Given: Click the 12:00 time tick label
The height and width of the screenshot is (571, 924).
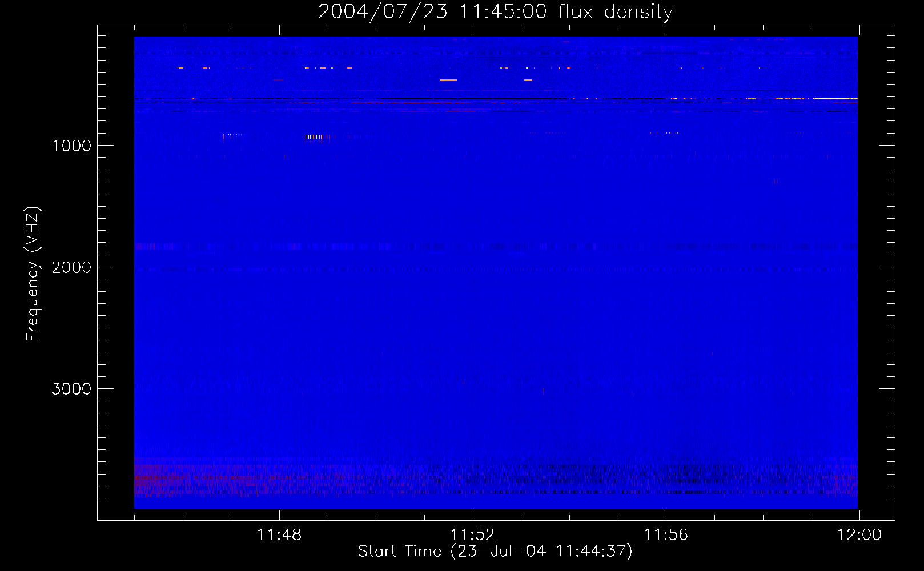Looking at the screenshot, I should [x=859, y=535].
